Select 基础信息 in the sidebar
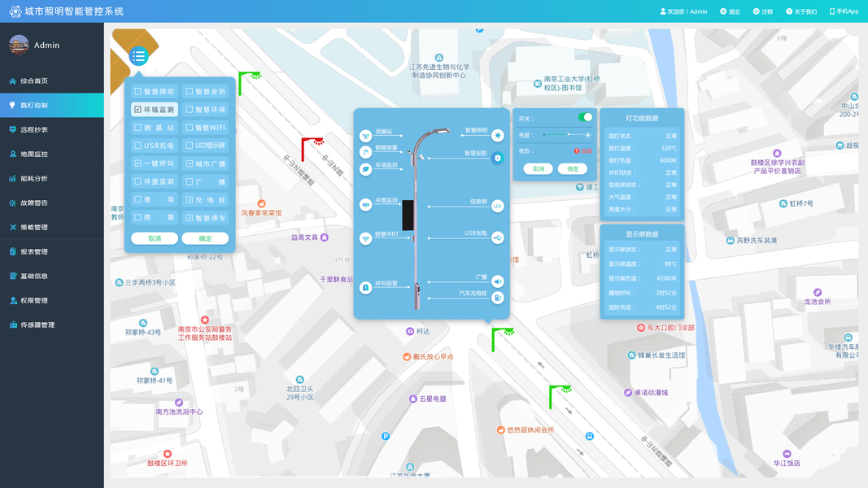868x488 pixels. coord(52,276)
